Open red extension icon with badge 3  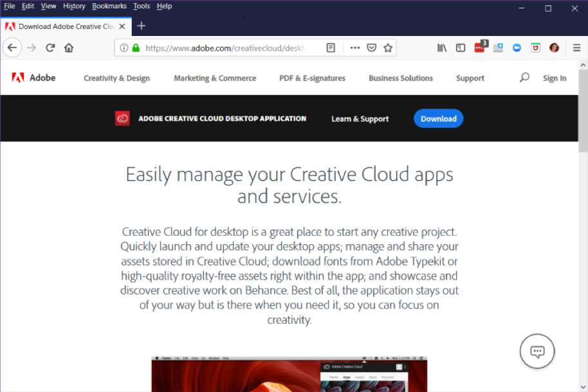(x=481, y=46)
